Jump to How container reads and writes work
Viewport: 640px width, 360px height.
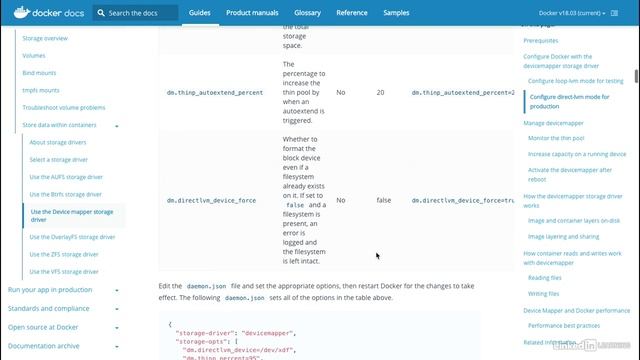(x=572, y=258)
